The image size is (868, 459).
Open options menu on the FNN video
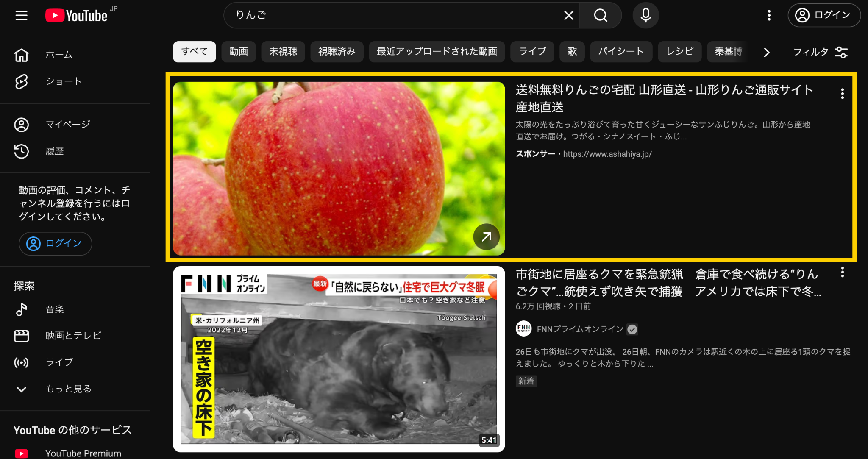[x=842, y=273]
